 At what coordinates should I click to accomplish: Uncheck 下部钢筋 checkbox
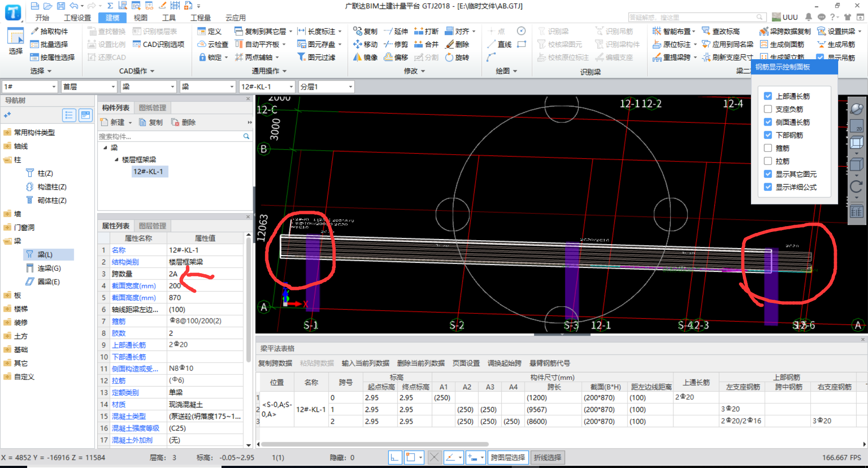tap(768, 135)
